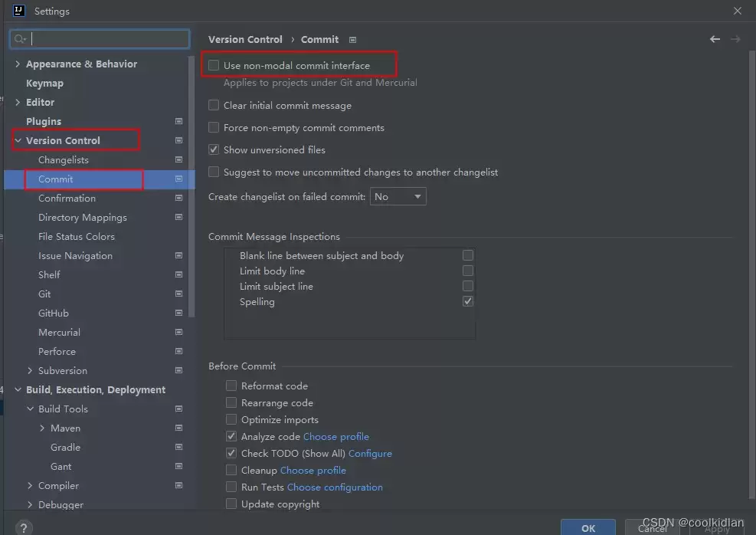Enable Force non-empty commit comments
The width and height of the screenshot is (756, 535).
coord(214,127)
